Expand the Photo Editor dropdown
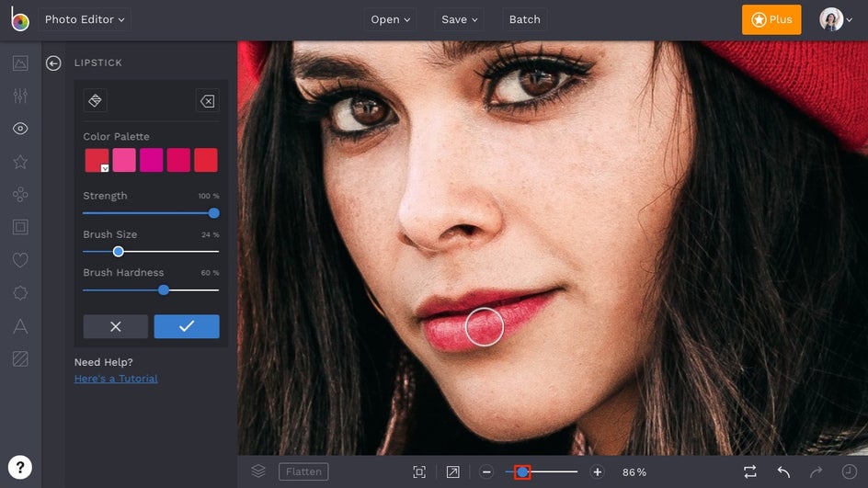Screen dimensions: 868x488 (x=85, y=19)
